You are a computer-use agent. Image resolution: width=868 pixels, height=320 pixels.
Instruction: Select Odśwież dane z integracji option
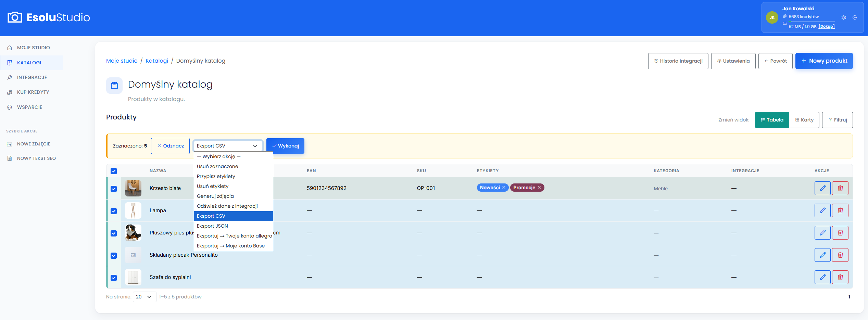pos(234,206)
